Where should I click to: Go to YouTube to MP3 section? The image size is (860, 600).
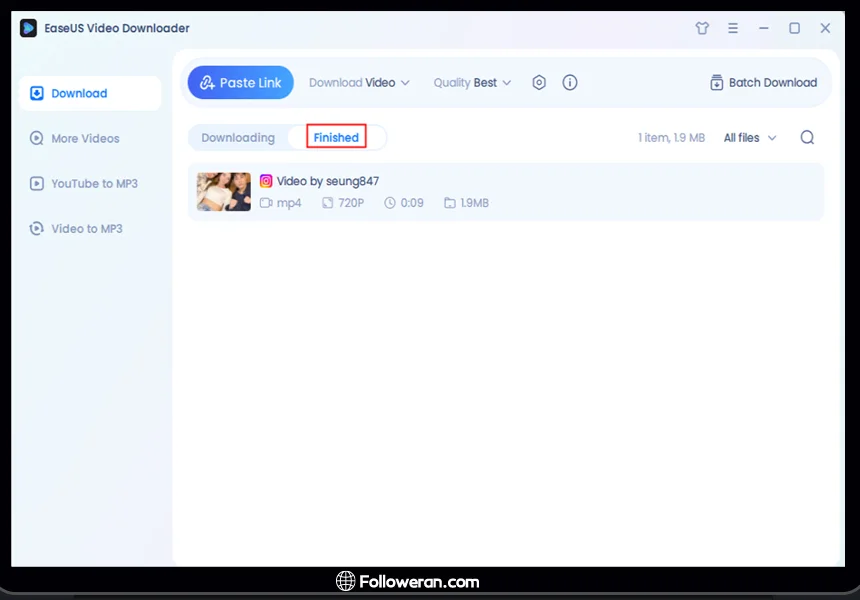[x=94, y=184]
